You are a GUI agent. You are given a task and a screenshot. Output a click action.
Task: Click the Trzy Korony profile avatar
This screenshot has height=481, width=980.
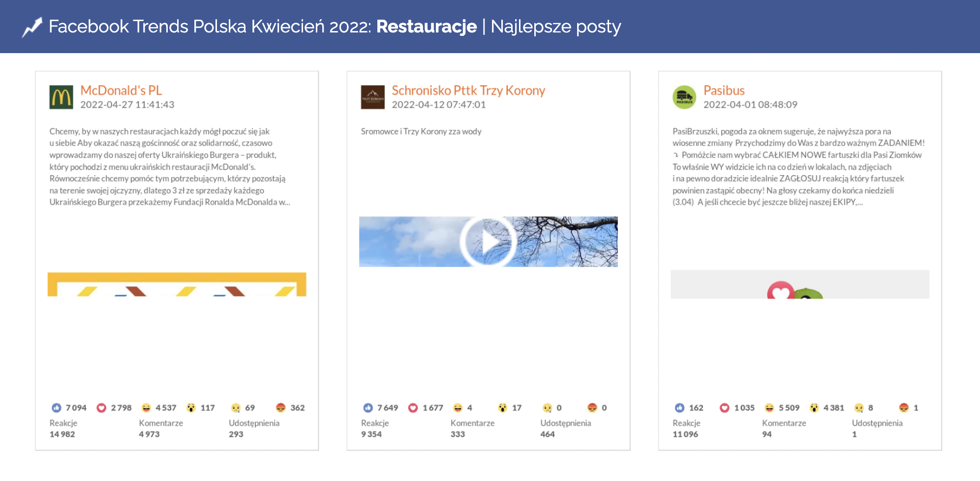372,97
